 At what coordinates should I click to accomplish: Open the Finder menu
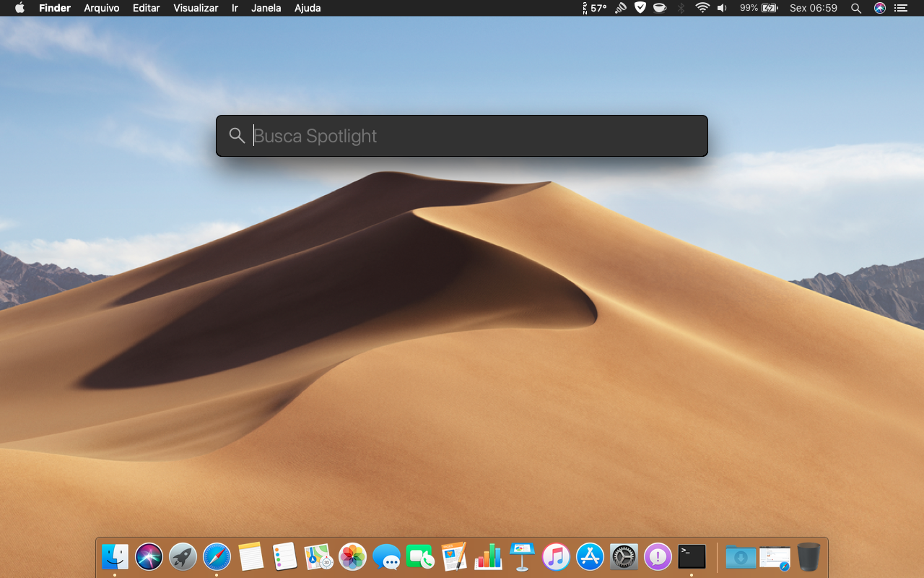coord(55,8)
